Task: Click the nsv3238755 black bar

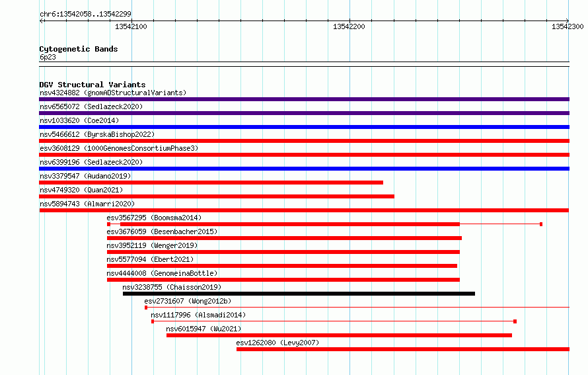Action: click(299, 294)
